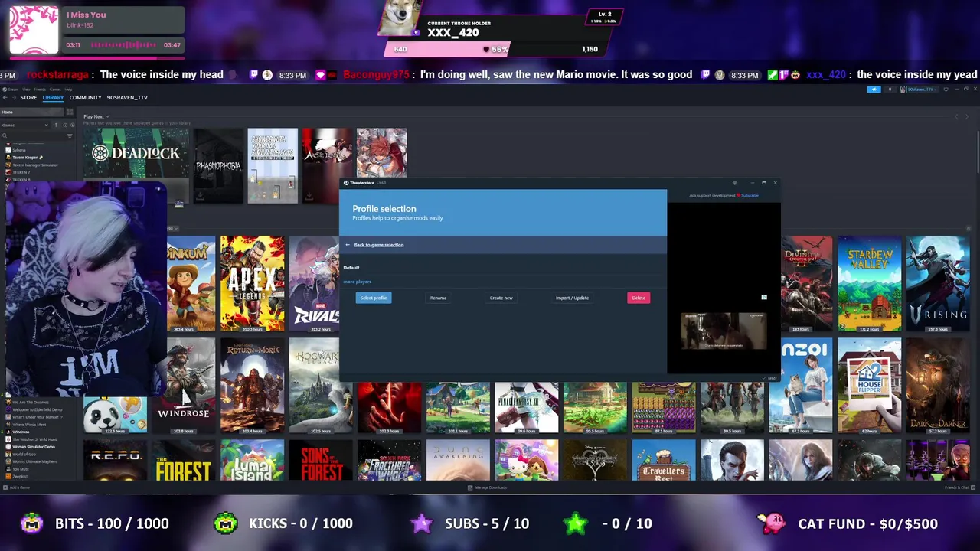Open the Thunderstore settings gear icon
This screenshot has height=551, width=980.
[735, 183]
